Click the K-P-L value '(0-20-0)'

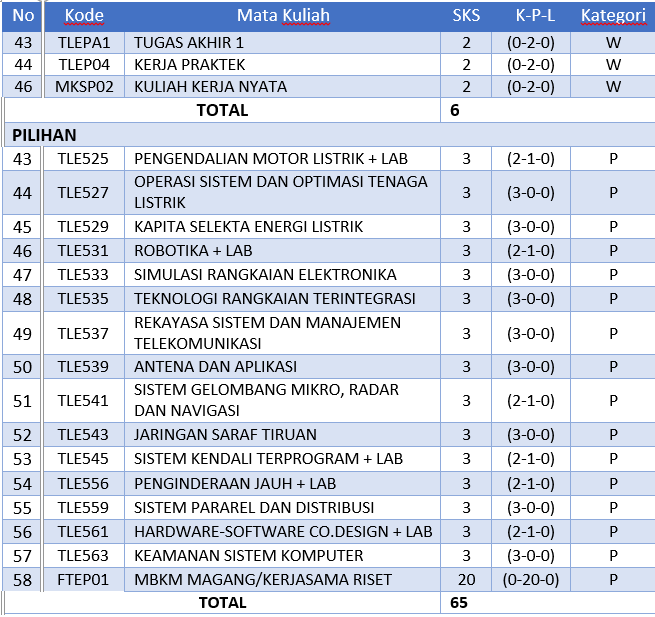click(x=531, y=580)
